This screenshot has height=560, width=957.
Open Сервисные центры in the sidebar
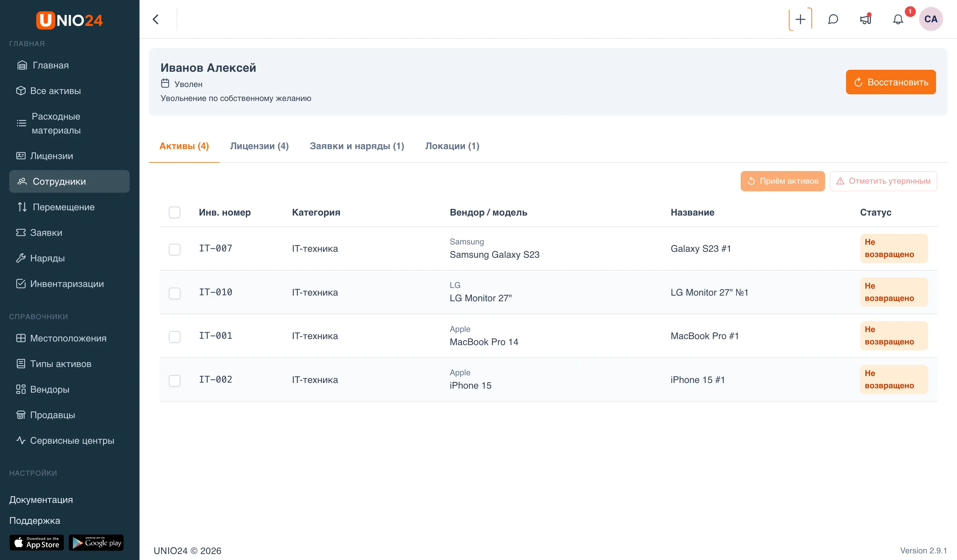pyautogui.click(x=69, y=440)
